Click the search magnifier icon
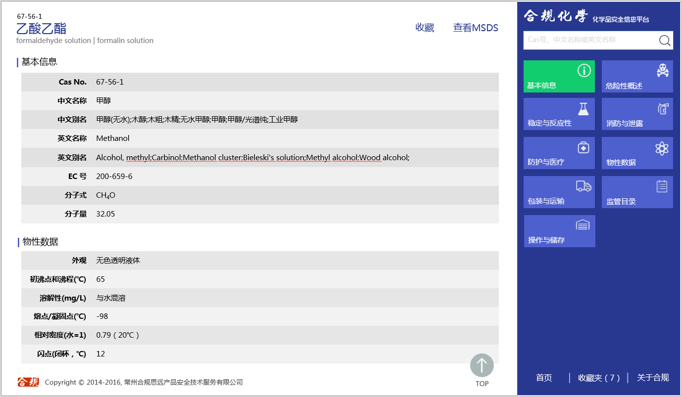The height and width of the screenshot is (397, 682). (x=664, y=40)
